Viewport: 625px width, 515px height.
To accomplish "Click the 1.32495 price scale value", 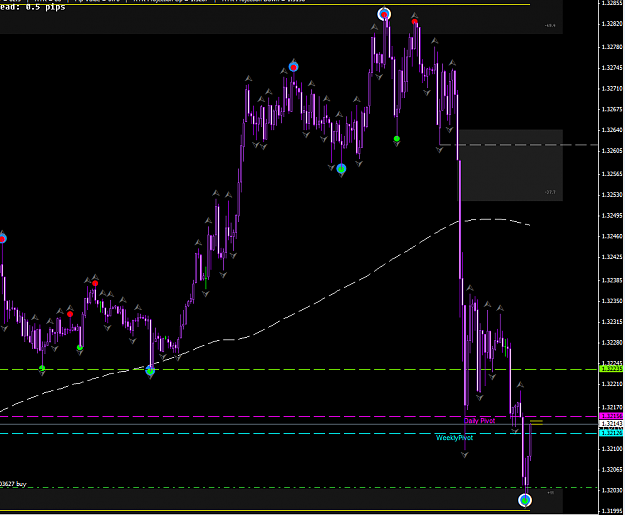I will click(612, 216).
